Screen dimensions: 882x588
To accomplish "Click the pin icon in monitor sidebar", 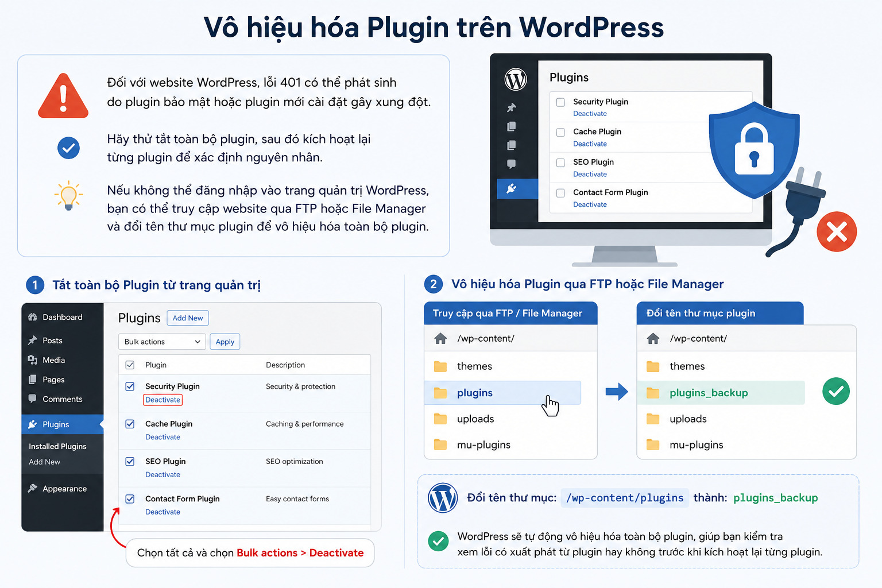I will click(512, 107).
